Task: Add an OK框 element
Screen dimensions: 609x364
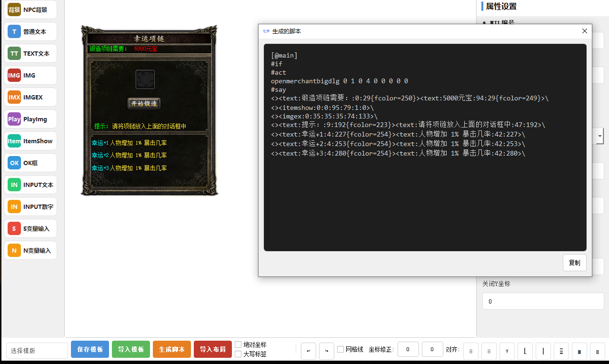Action: [30, 163]
